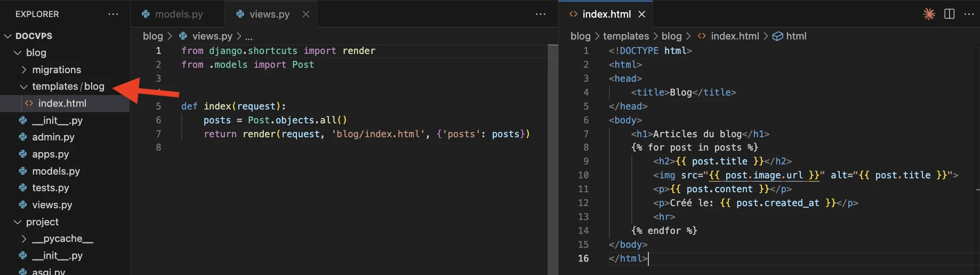Open tests.py in the file tree
The image size is (980, 275).
[50, 188]
